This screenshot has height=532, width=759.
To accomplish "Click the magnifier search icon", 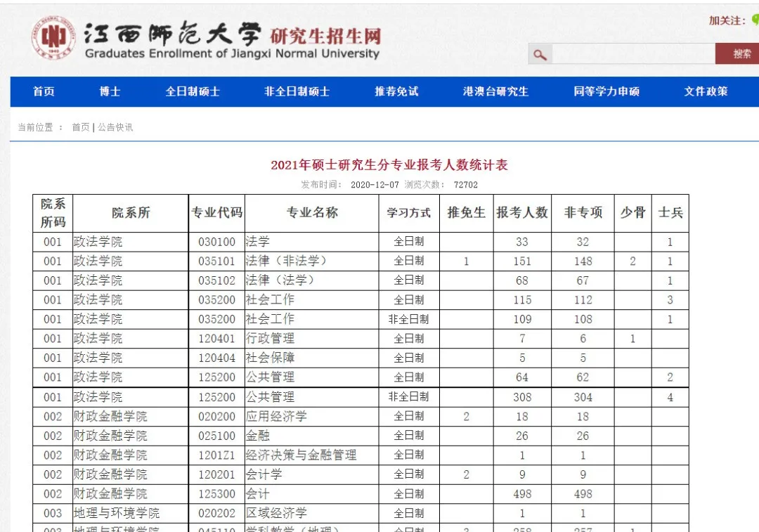I will click(539, 53).
